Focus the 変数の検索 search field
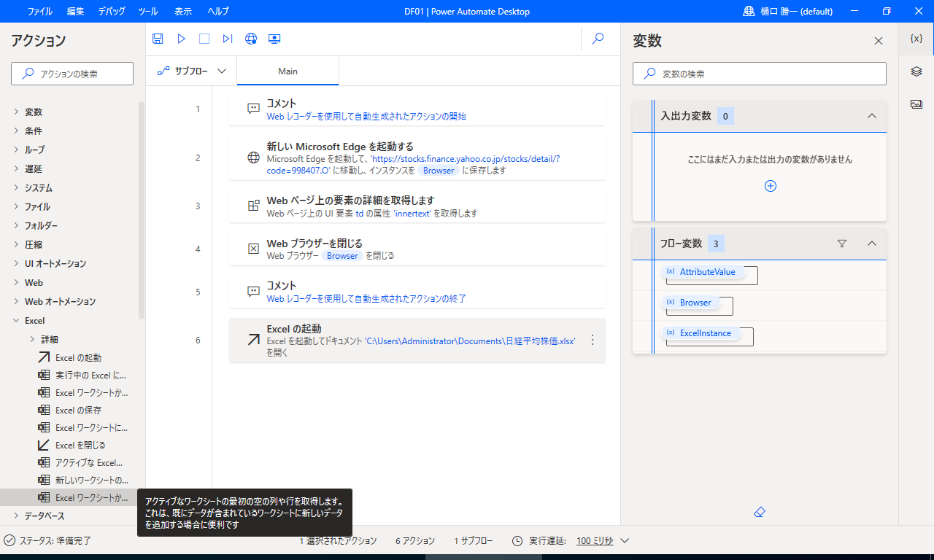This screenshot has height=560, width=934. click(x=759, y=74)
